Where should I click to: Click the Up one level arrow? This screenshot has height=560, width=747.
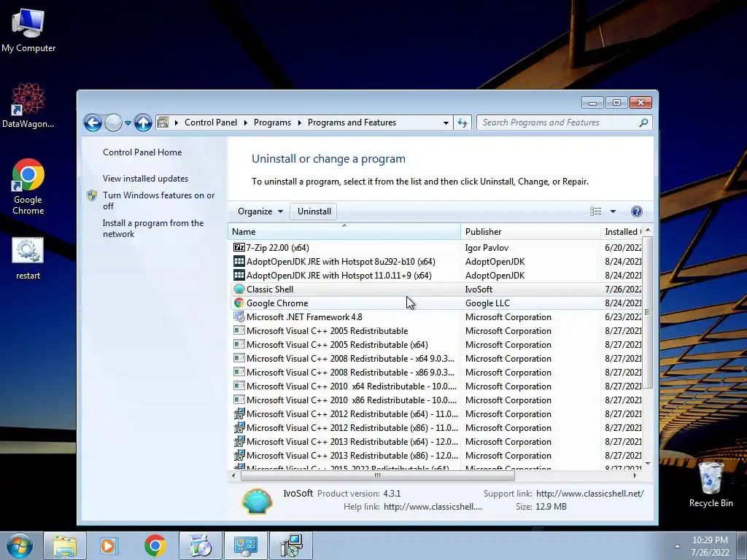click(143, 122)
